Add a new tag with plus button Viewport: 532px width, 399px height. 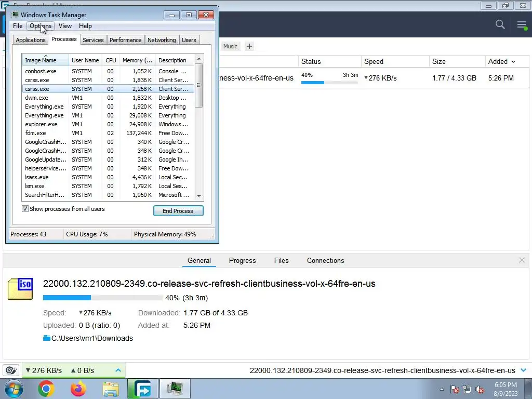pyautogui.click(x=249, y=46)
